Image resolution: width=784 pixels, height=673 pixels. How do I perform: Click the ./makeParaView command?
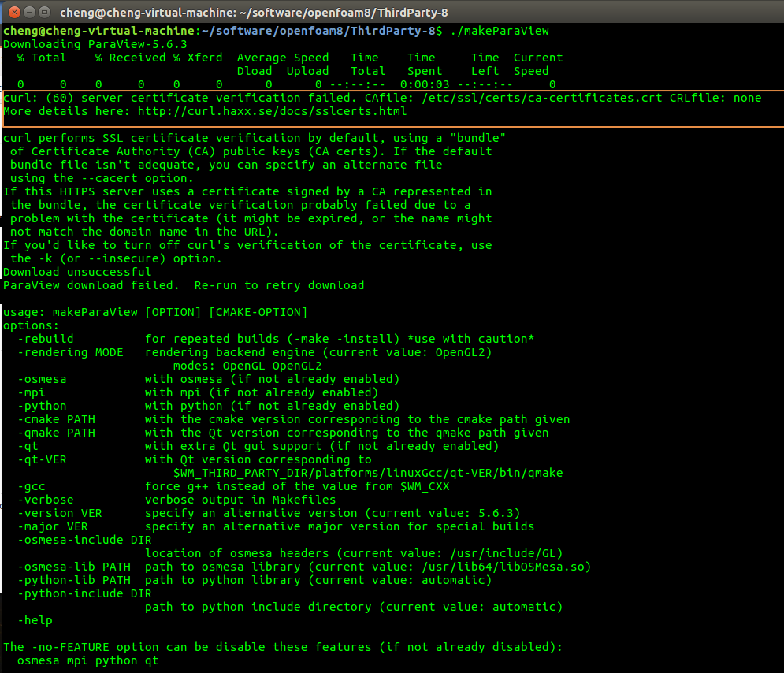tap(500, 31)
